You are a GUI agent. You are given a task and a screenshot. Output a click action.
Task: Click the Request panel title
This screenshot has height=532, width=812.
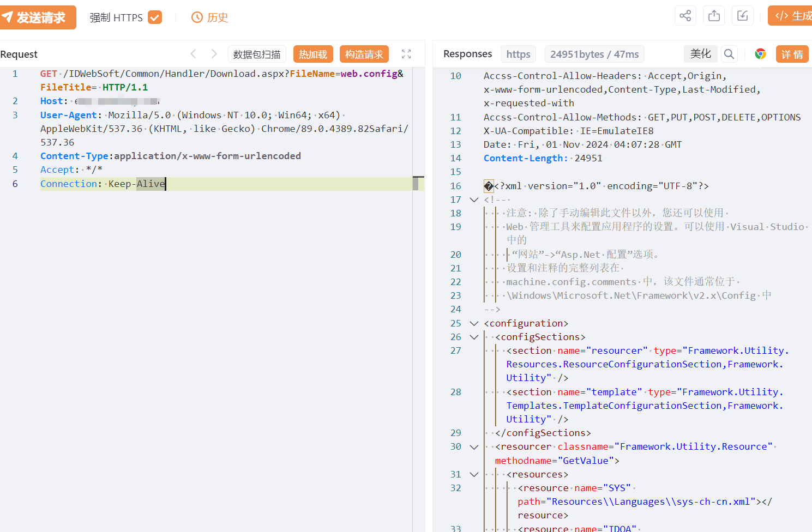click(x=19, y=54)
